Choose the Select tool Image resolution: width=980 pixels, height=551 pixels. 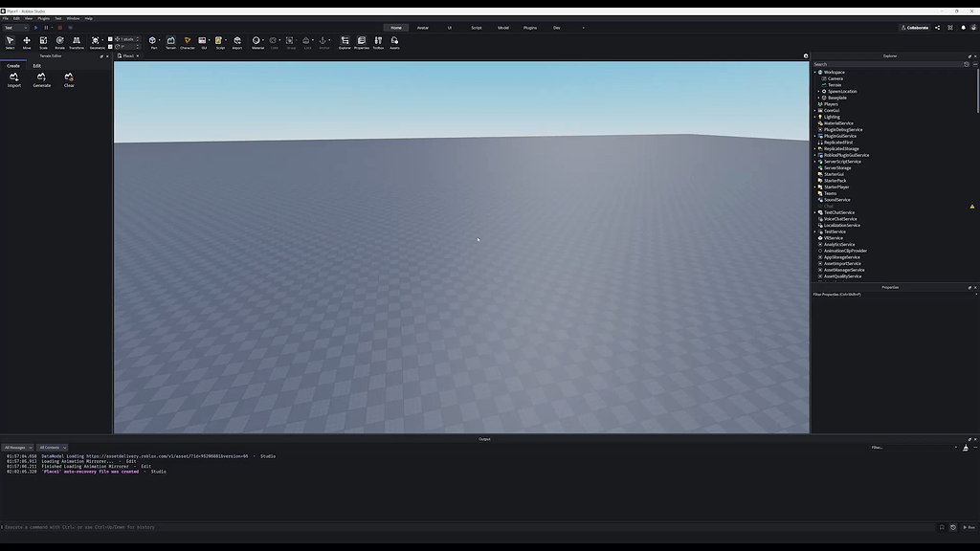10,42
